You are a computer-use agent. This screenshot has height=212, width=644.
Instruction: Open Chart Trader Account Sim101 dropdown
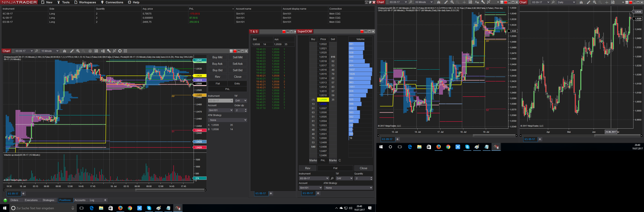(x=220, y=110)
